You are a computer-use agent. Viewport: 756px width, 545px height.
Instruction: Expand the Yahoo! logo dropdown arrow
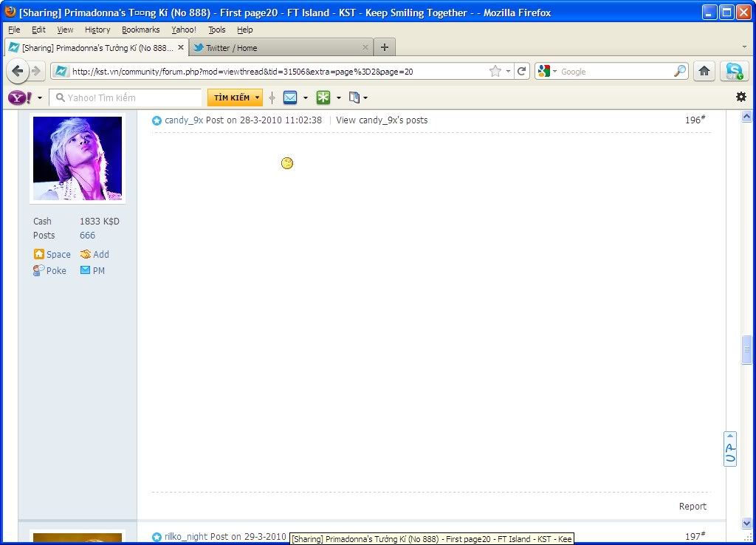[40, 98]
